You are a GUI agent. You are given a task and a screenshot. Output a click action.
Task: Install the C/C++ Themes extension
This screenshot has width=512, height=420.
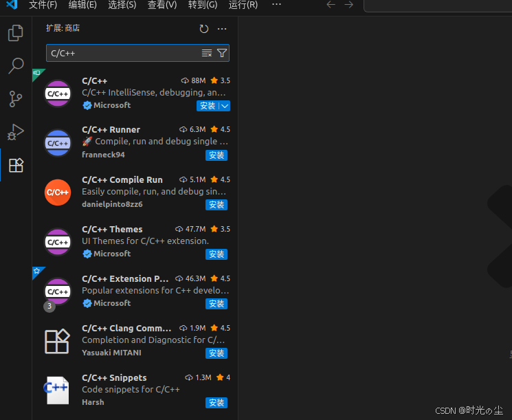pos(216,254)
